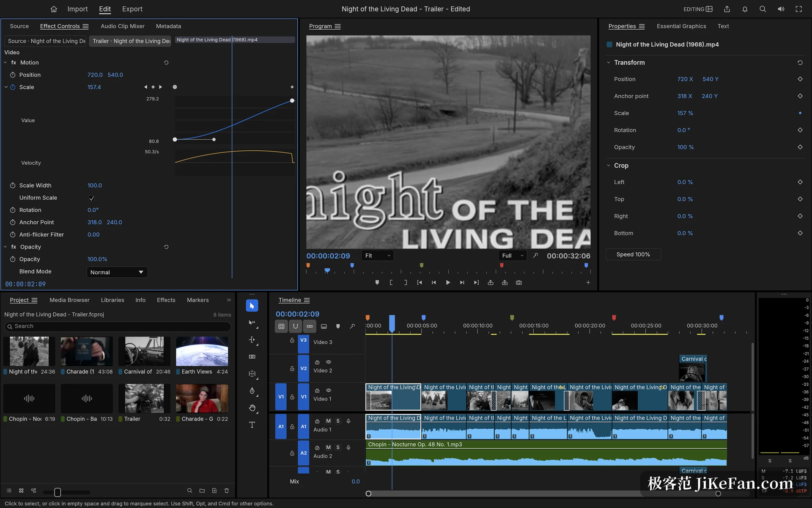This screenshot has height=508, width=812.
Task: Click the Export Frame camera icon
Action: pos(519,282)
